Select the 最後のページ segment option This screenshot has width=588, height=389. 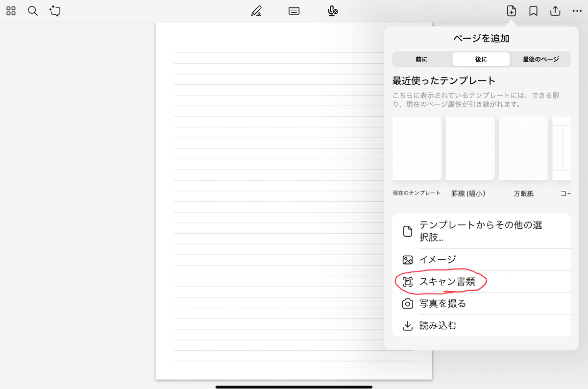(x=540, y=59)
